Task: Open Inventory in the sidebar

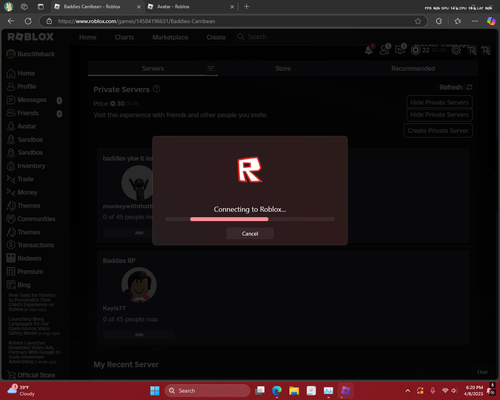Action: tap(26, 166)
